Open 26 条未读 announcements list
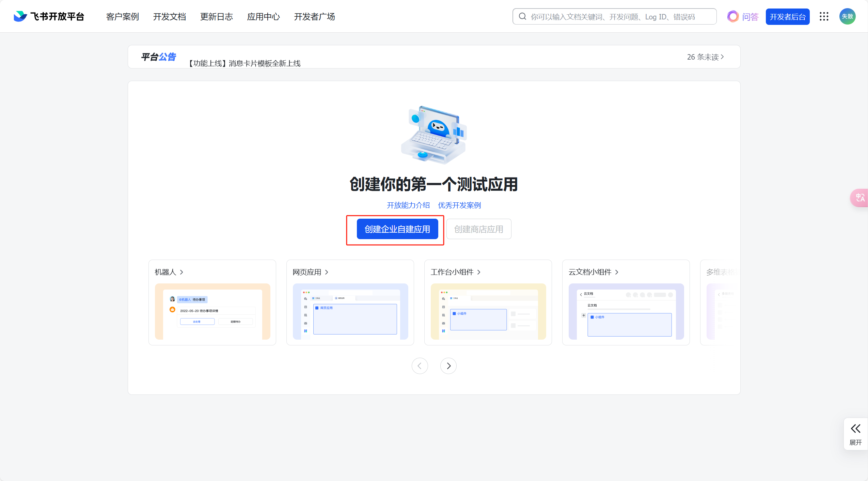868x481 pixels. click(705, 57)
